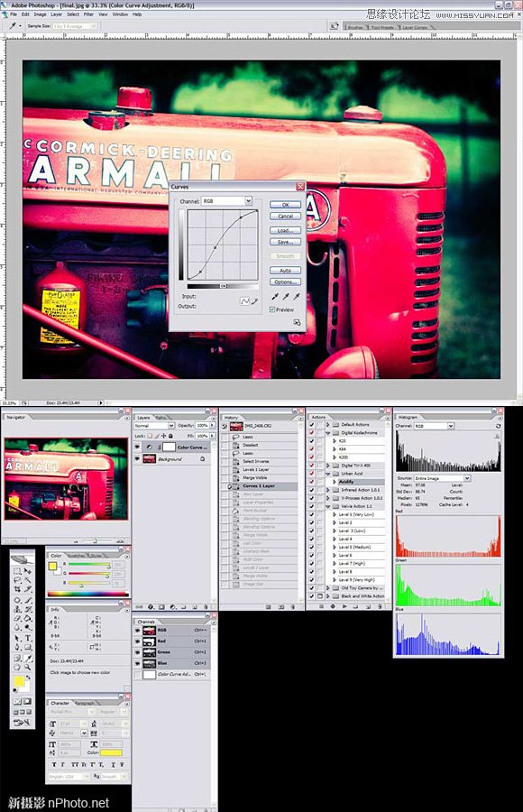Click the Navigator thumbnail preview
Image resolution: width=523 pixels, height=812 pixels.
(x=66, y=479)
